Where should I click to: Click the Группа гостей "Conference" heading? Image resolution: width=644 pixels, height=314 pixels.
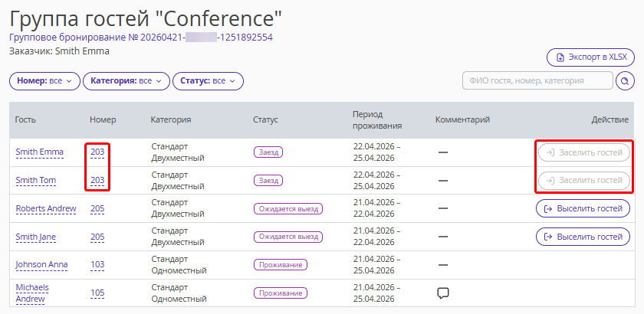click(146, 18)
